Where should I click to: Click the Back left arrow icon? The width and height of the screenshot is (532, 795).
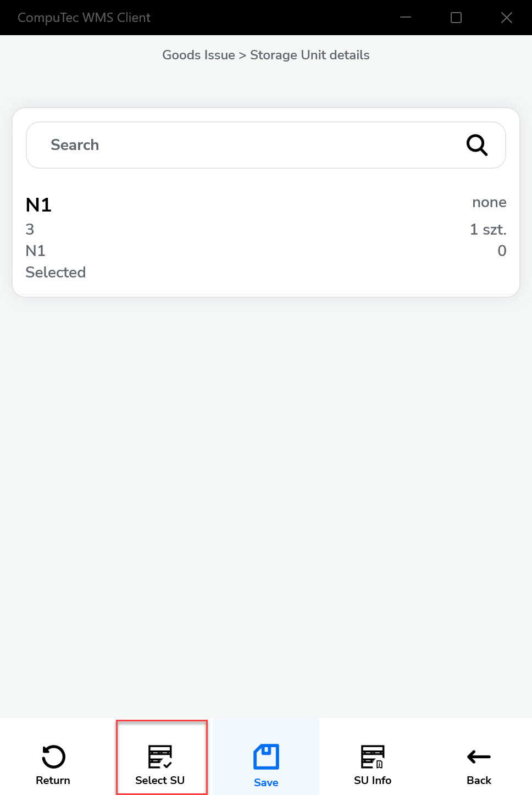tap(479, 757)
